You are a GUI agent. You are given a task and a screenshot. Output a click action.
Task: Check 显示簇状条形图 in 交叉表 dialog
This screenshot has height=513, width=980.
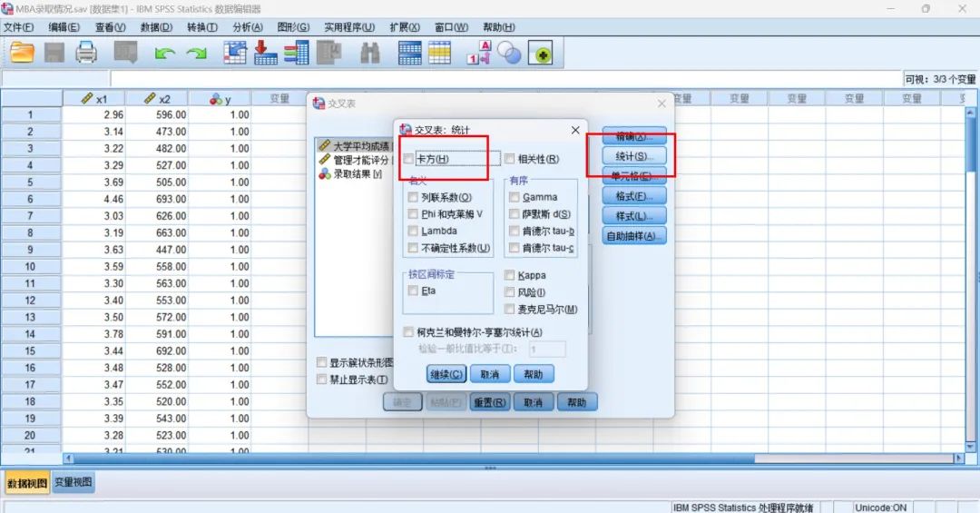tap(321, 362)
